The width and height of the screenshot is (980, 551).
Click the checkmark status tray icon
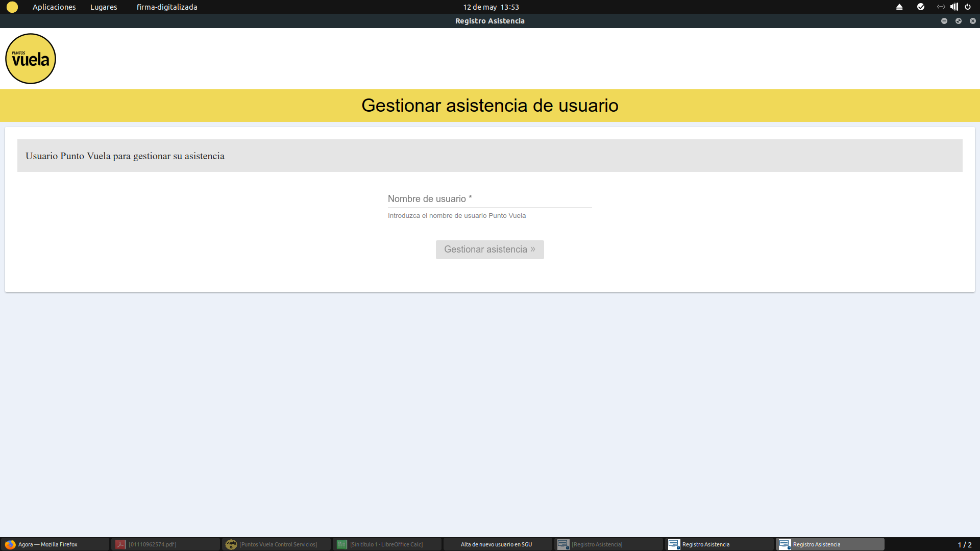921,7
